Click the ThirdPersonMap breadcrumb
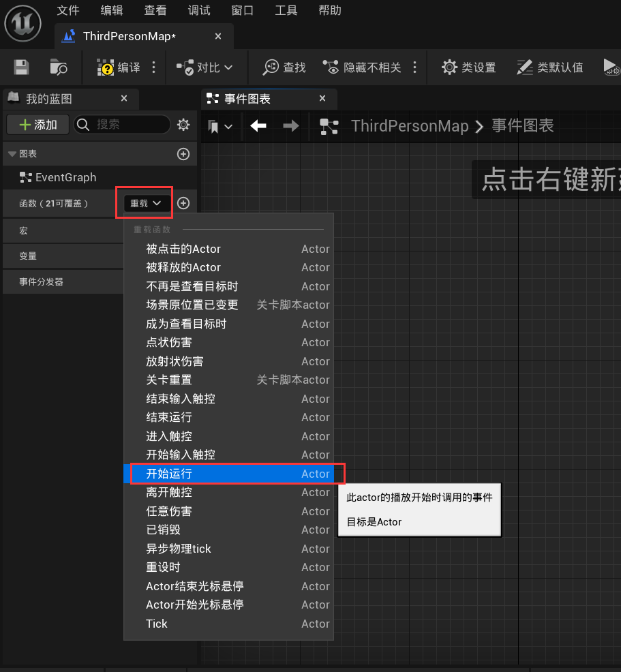The image size is (621, 672). (x=410, y=126)
